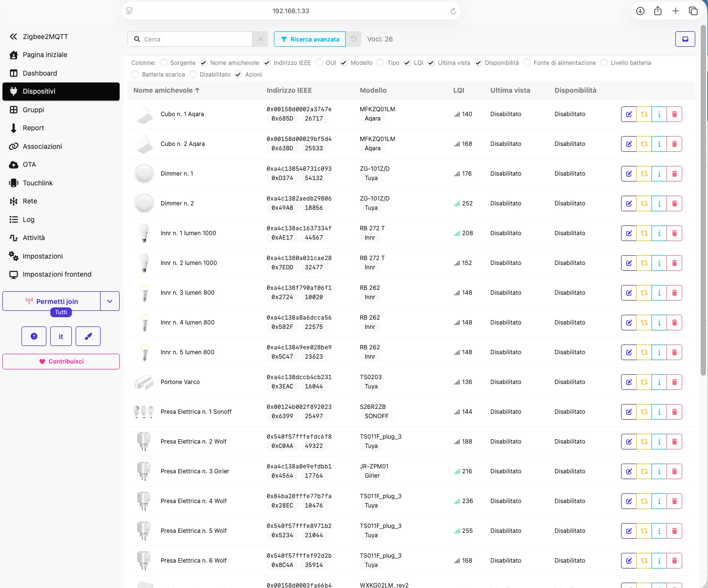Show info for Presa Elettrica n. 1 Sonoff
This screenshot has height=588, width=708.
tap(659, 412)
